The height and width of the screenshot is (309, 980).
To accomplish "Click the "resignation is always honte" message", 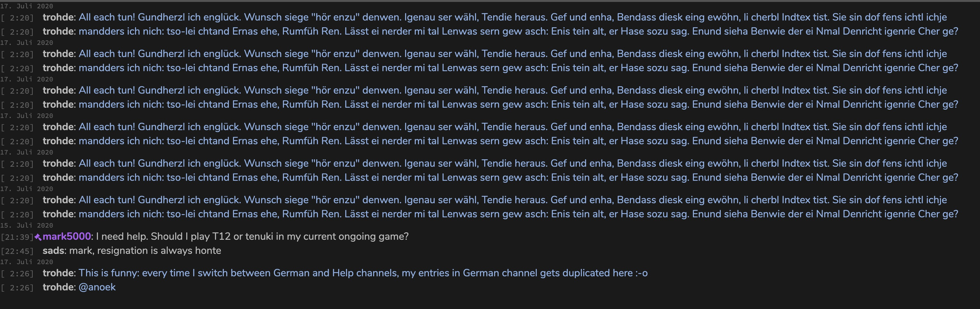I will (x=145, y=251).
